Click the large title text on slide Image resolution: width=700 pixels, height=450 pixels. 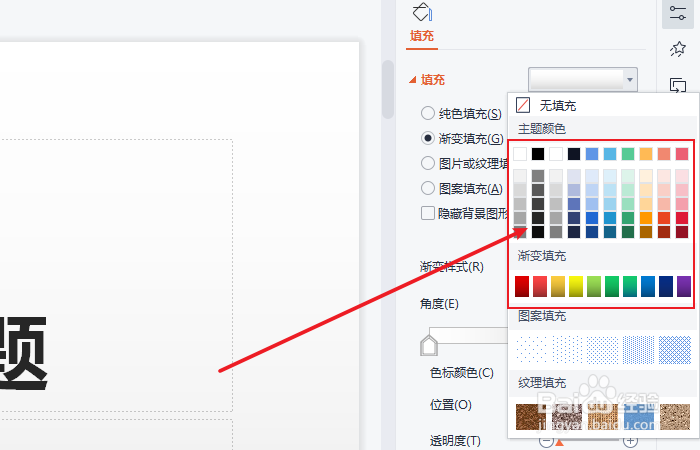(x=22, y=354)
